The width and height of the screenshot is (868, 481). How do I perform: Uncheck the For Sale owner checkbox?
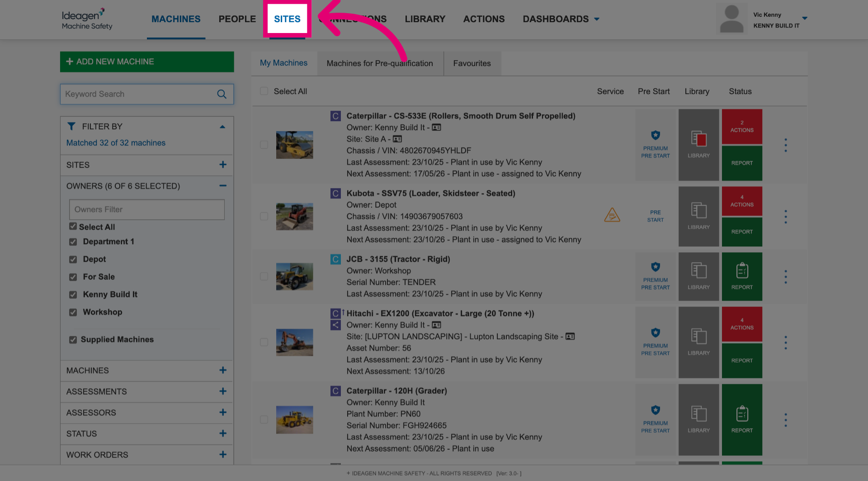(73, 277)
